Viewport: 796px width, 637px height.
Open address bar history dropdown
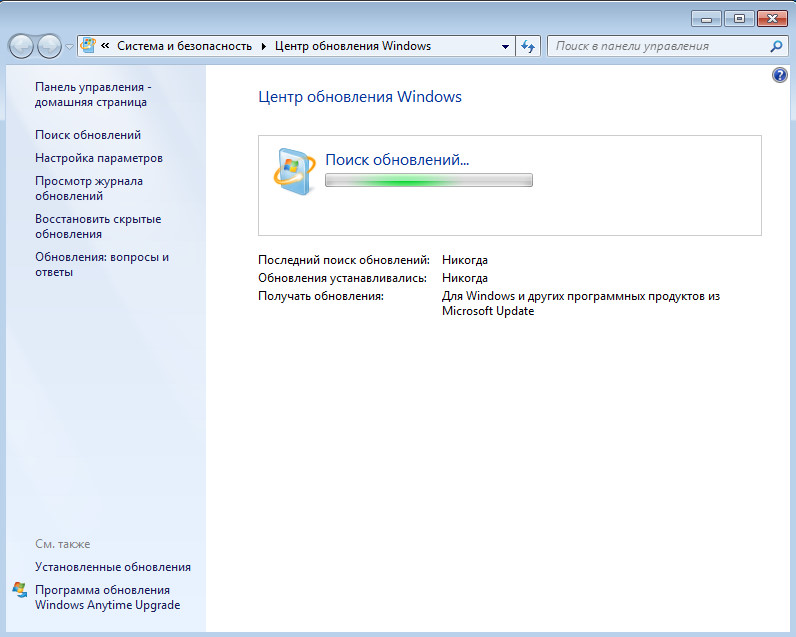(505, 46)
